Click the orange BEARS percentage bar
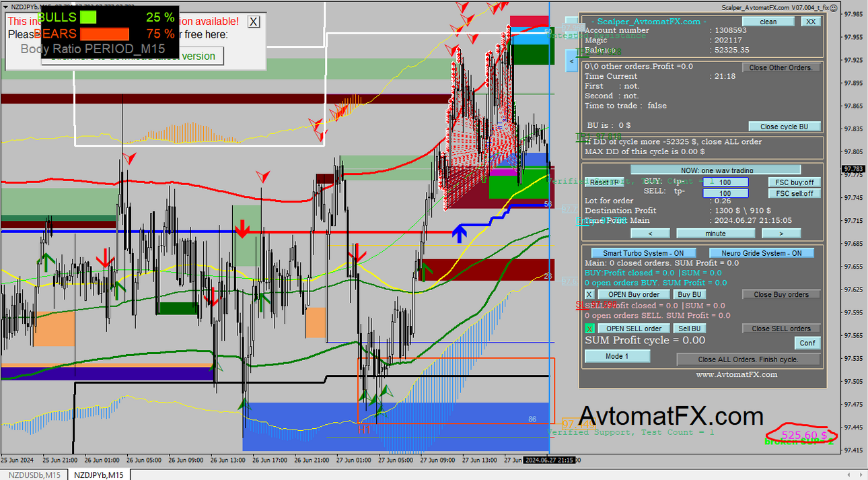Screen dimensions: 868x480 coord(104,33)
